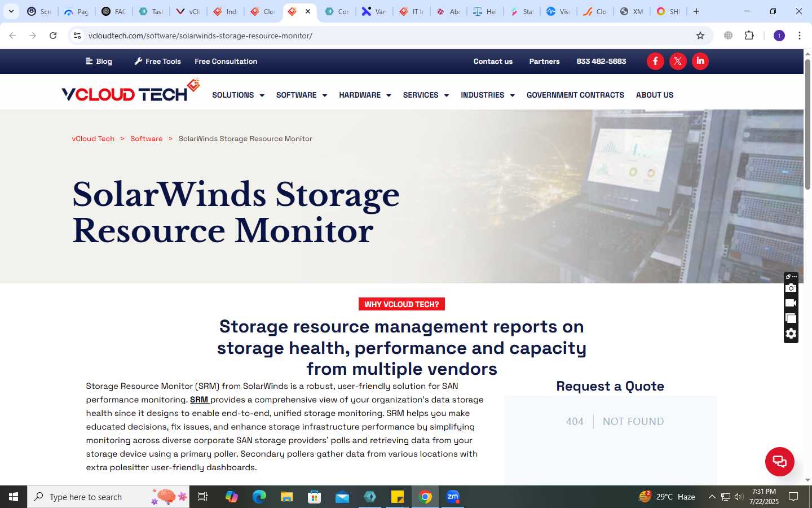The height and width of the screenshot is (508, 812).
Task: Expand the Industries menu
Action: click(x=488, y=95)
